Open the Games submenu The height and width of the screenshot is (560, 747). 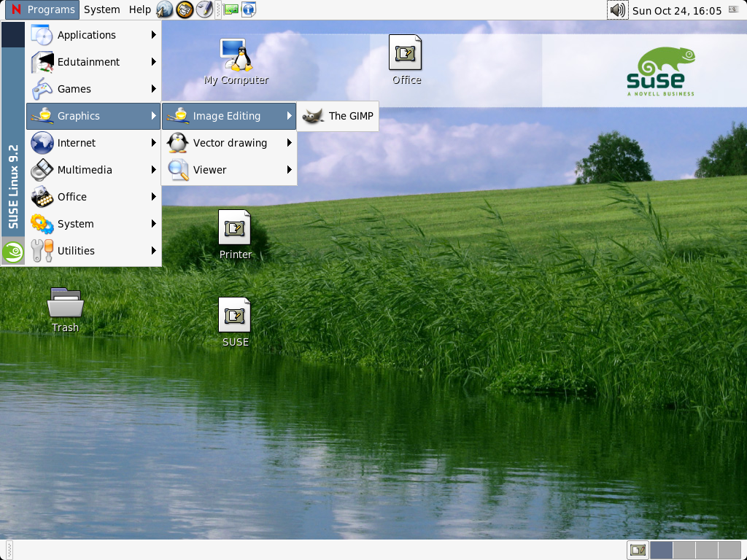[x=93, y=89]
